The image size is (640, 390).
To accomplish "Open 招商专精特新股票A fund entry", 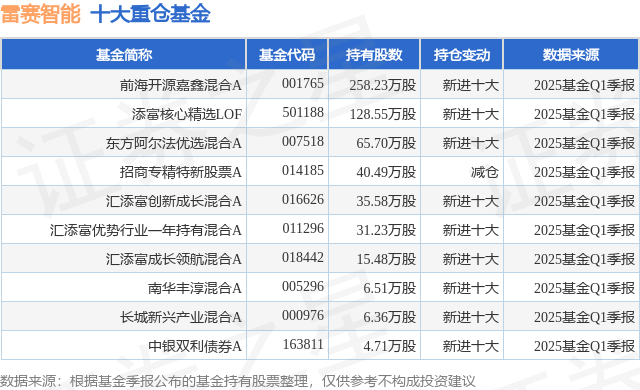I will tap(180, 172).
